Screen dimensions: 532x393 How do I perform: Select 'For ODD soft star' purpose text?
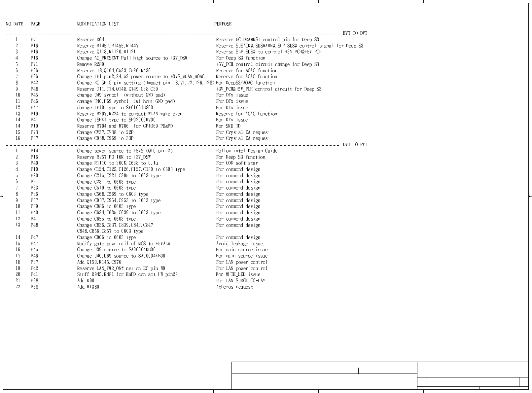(237, 163)
